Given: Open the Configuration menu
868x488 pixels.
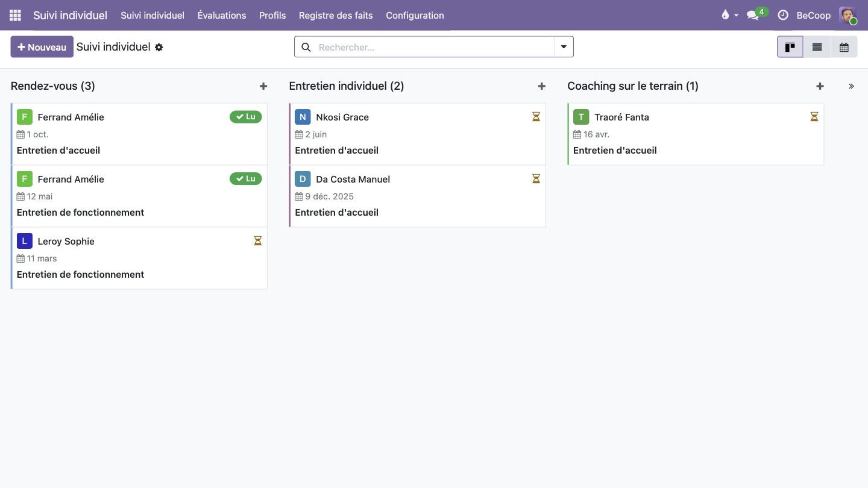Looking at the screenshot, I should point(415,15).
